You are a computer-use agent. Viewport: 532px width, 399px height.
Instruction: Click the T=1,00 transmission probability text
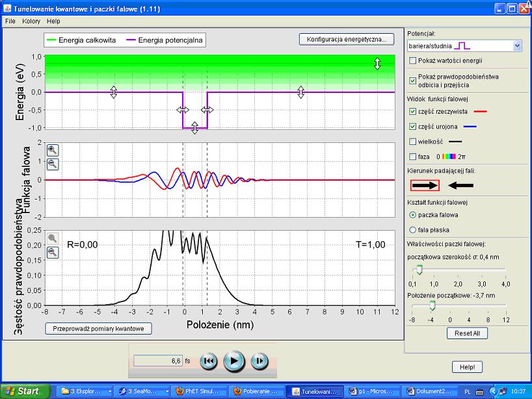[x=371, y=244]
